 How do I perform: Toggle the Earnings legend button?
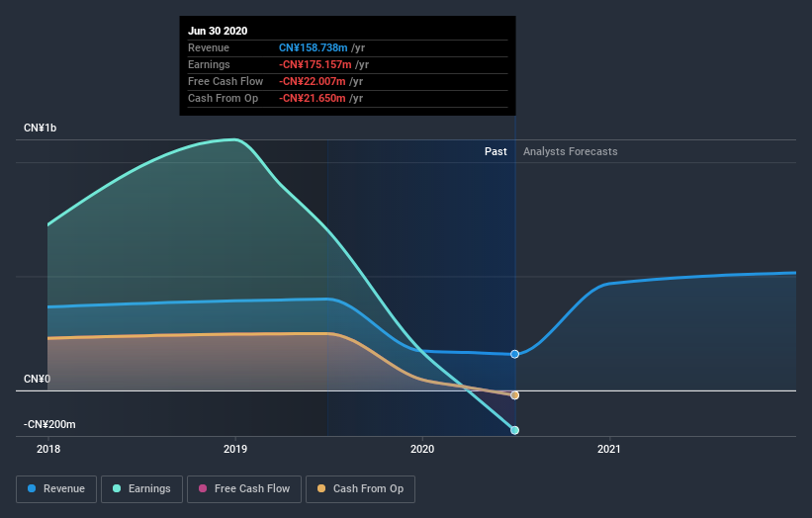141,489
